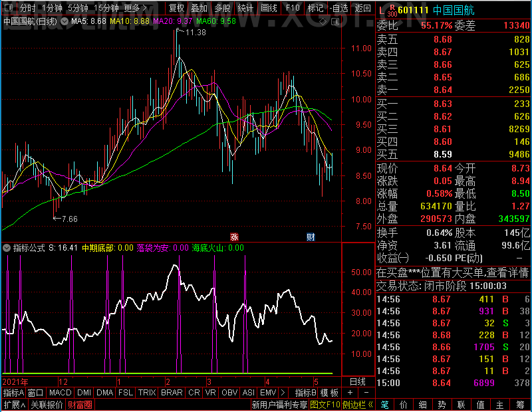
Task: Select the BRAR indicator tab
Action: click(x=172, y=392)
